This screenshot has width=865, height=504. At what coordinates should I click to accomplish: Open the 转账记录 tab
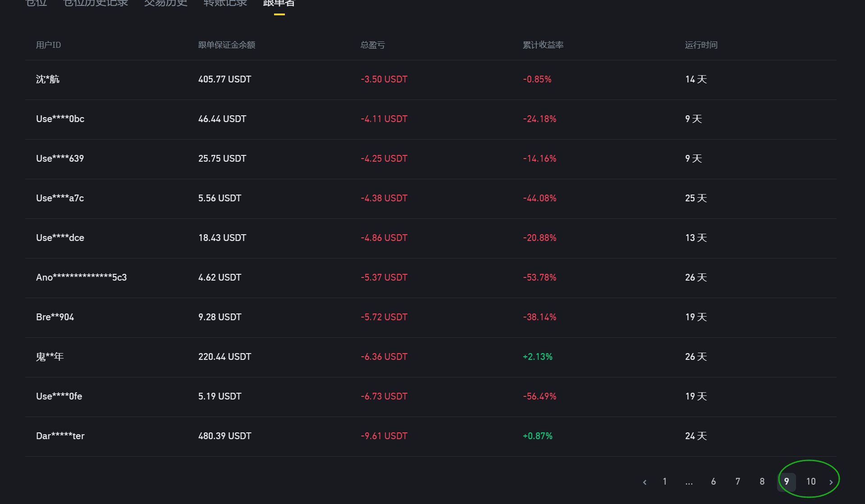coord(225,4)
